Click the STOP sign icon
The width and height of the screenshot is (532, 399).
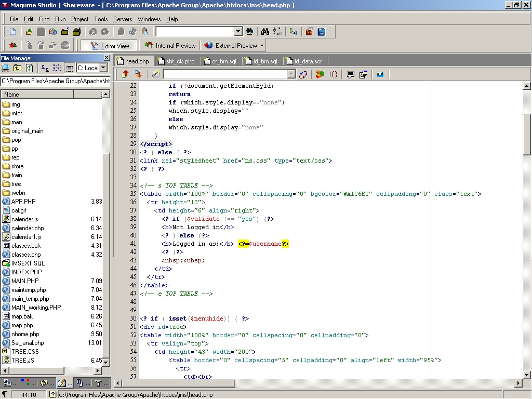click(x=65, y=45)
